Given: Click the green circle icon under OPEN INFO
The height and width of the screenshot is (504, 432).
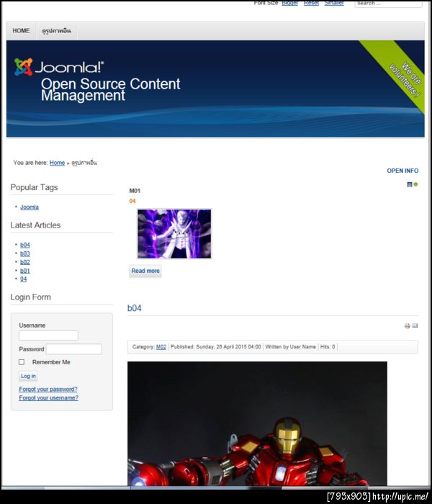Looking at the screenshot, I should [415, 184].
